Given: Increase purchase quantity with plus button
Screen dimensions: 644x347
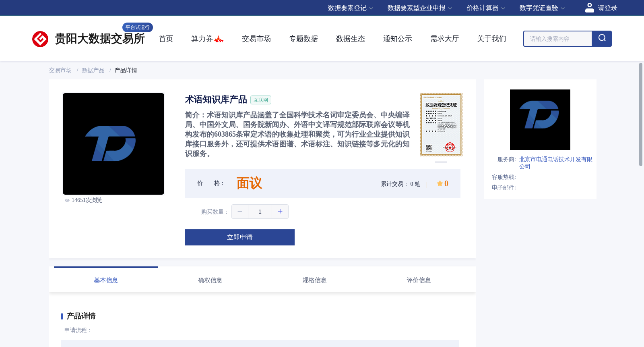Looking at the screenshot, I should pos(280,212).
